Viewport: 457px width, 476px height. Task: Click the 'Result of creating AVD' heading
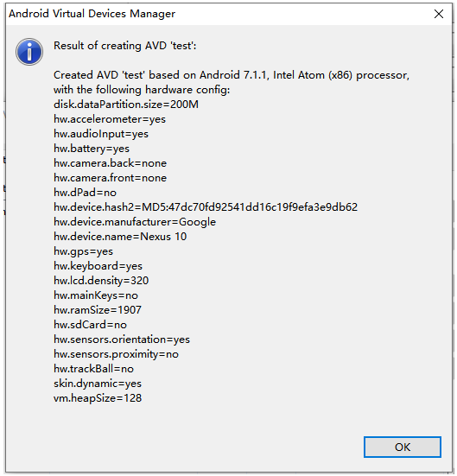click(x=124, y=46)
